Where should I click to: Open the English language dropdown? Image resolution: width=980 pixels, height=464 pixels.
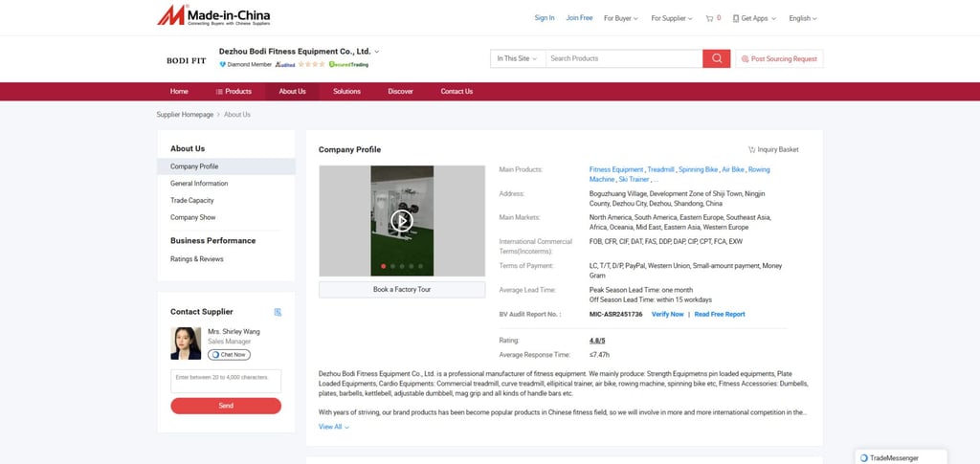[x=803, y=19]
